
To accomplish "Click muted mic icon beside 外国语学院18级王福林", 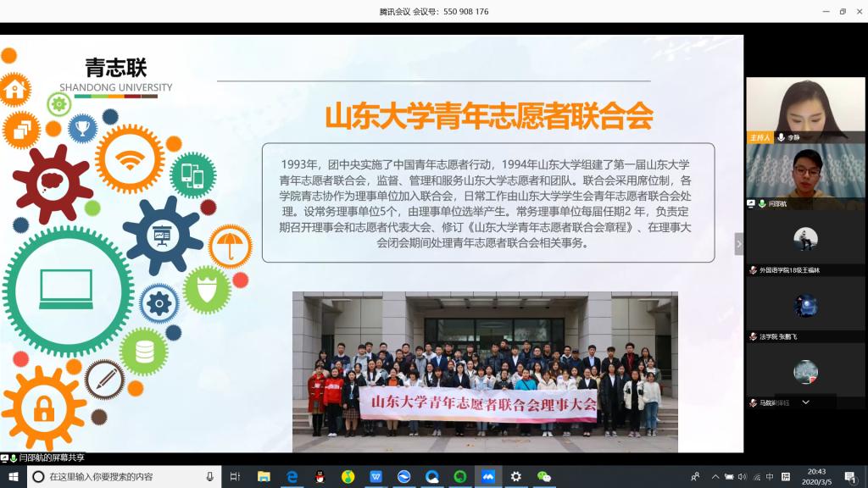I will 752,270.
